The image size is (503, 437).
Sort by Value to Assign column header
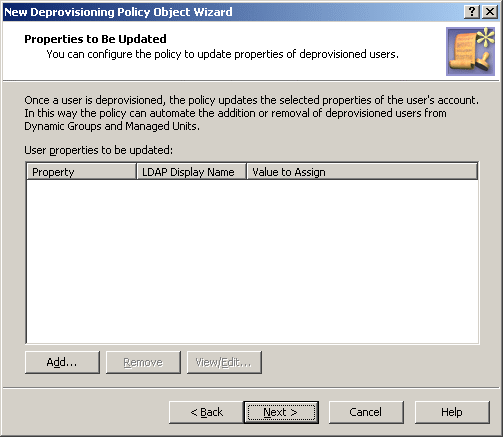(362, 172)
